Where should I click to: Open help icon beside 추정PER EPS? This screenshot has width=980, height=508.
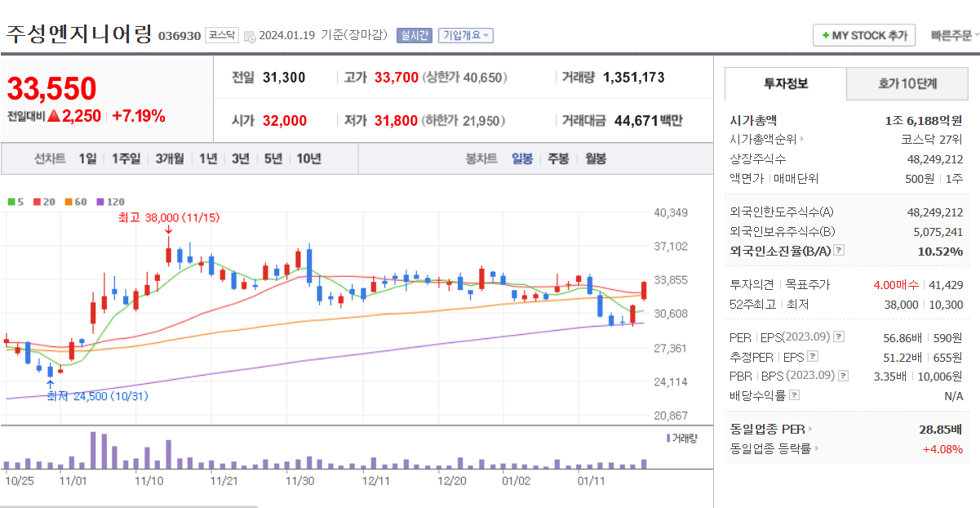[812, 356]
